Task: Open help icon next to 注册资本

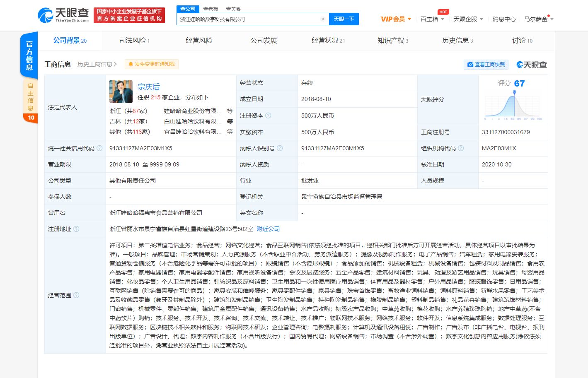Action: (x=268, y=116)
